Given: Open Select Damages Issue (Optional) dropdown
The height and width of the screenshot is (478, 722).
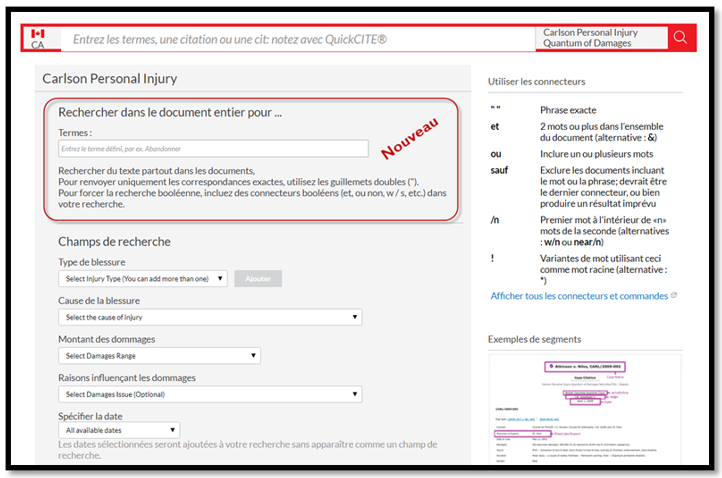Looking at the screenshot, I should point(210,394).
